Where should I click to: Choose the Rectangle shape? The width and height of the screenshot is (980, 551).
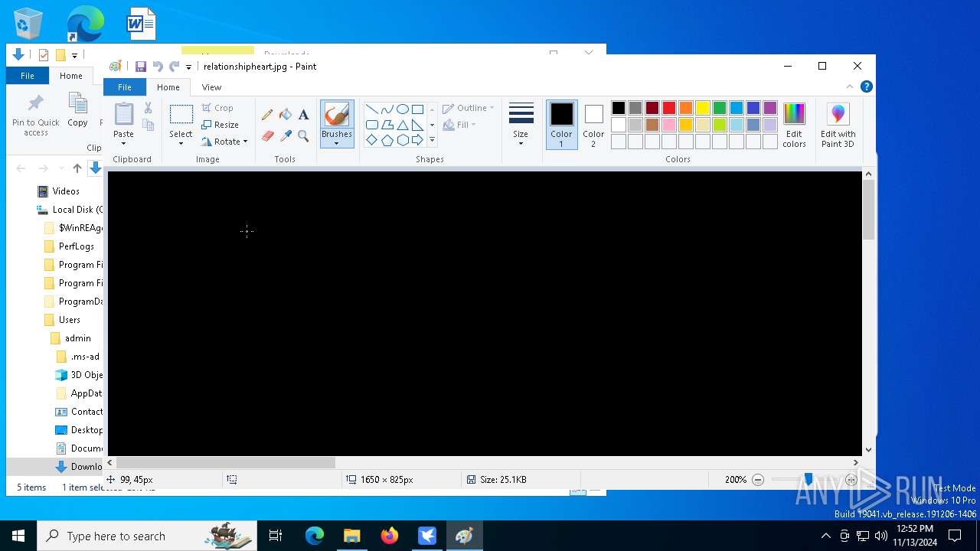click(417, 109)
